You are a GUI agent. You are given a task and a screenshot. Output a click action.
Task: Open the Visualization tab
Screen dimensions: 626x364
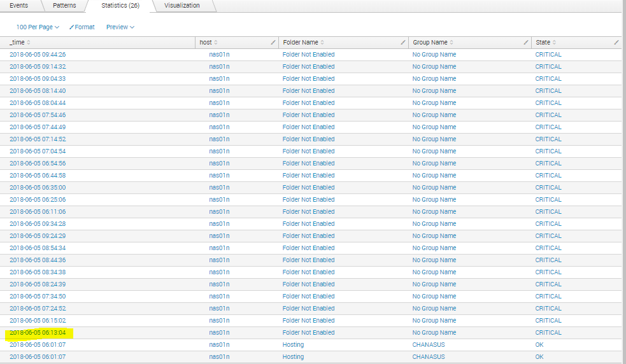coord(181,6)
